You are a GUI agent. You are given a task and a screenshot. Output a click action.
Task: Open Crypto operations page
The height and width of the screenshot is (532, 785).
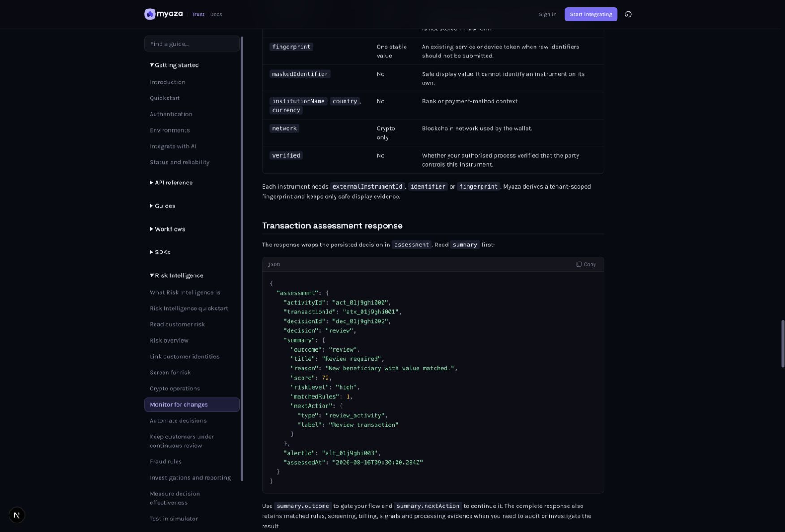(175, 389)
